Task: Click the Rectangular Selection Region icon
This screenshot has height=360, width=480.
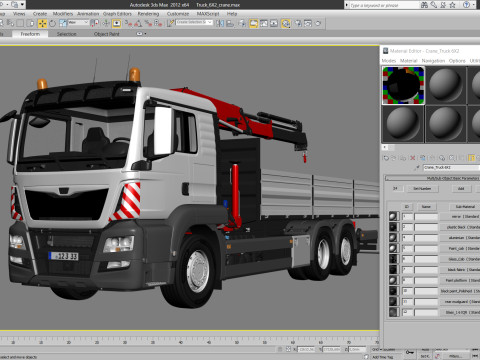Action: [x=20, y=23]
